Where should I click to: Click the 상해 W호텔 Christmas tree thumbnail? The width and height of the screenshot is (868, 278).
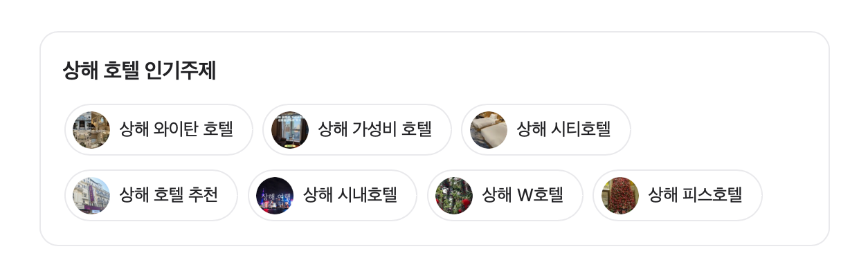pyautogui.click(x=454, y=196)
